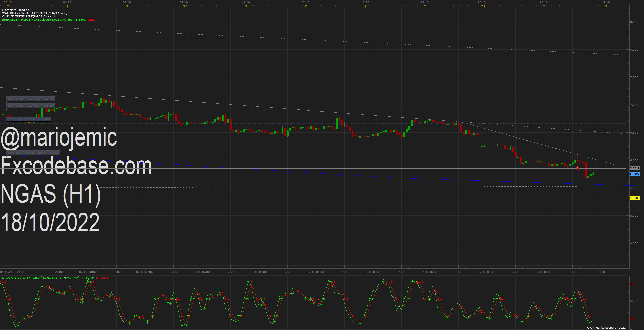
Task: Select the Long(18.10 13:15) position label
Action: coord(33,153)
